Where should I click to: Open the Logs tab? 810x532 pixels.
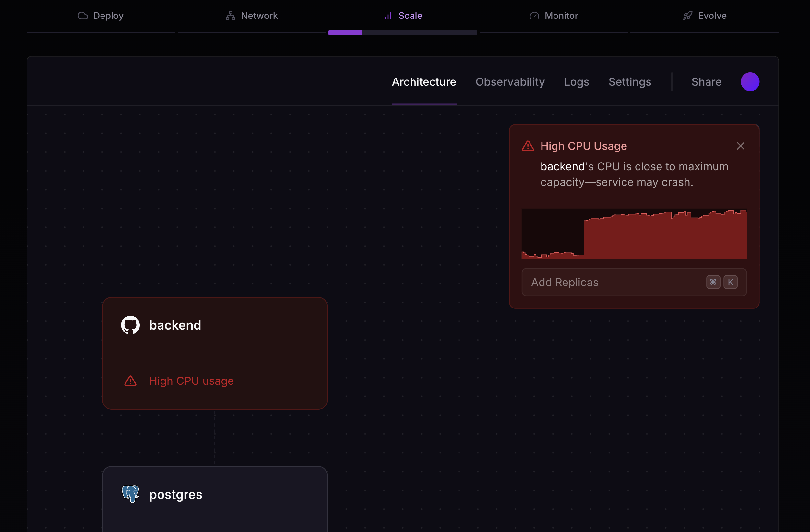coord(576,82)
